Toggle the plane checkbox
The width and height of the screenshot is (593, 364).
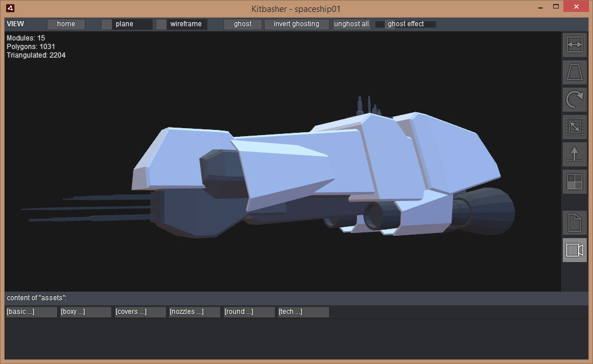107,24
